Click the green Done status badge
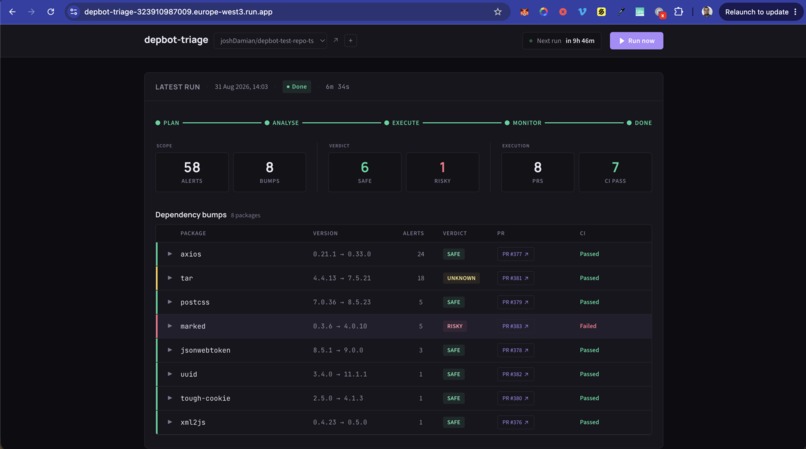This screenshot has height=449, width=806. pyautogui.click(x=297, y=87)
